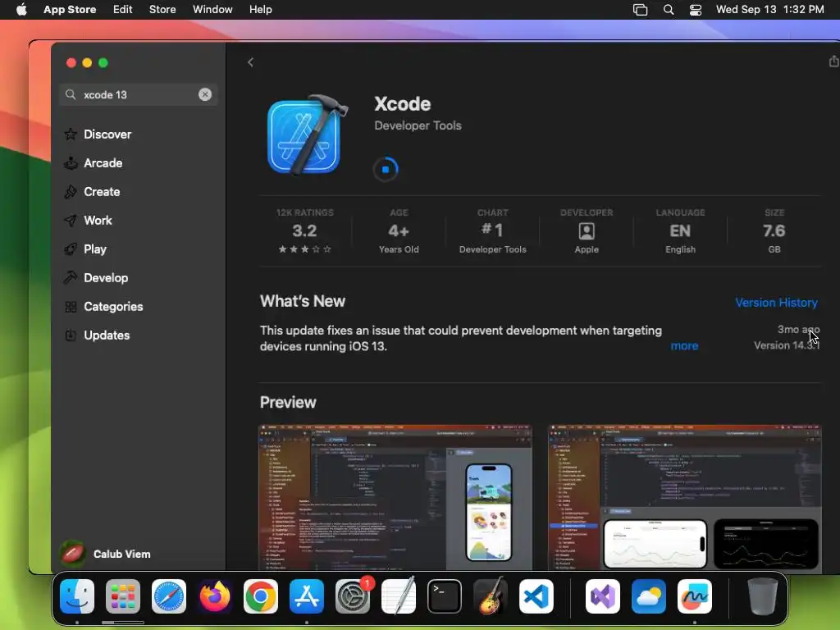
Task: Click the Version 14.3.1 text
Action: [787, 345]
